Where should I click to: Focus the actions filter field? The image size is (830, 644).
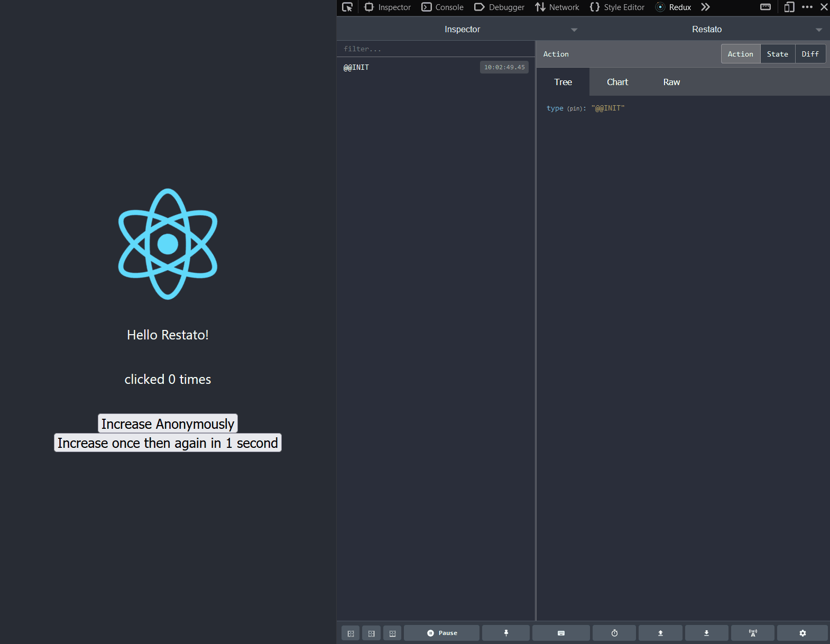click(436, 49)
